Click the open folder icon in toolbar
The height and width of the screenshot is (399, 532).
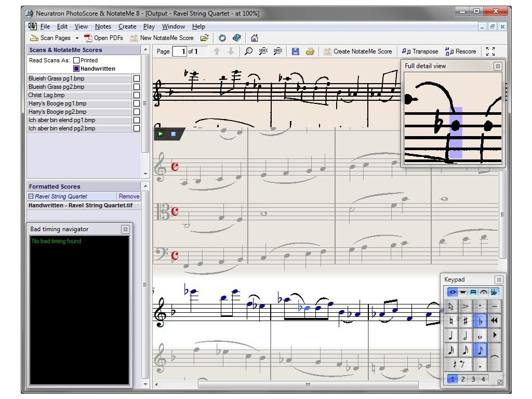pos(205,38)
